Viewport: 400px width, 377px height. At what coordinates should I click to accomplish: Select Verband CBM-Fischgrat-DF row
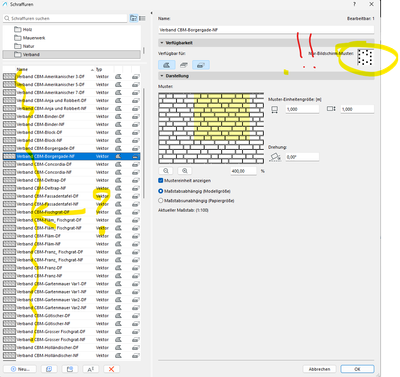coord(71,212)
